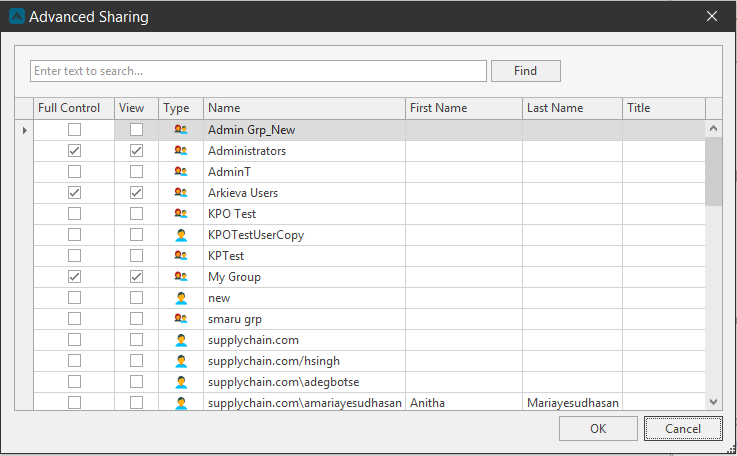Screen dimensions: 737x456
Task: Sort by the View column header
Action: [136, 108]
